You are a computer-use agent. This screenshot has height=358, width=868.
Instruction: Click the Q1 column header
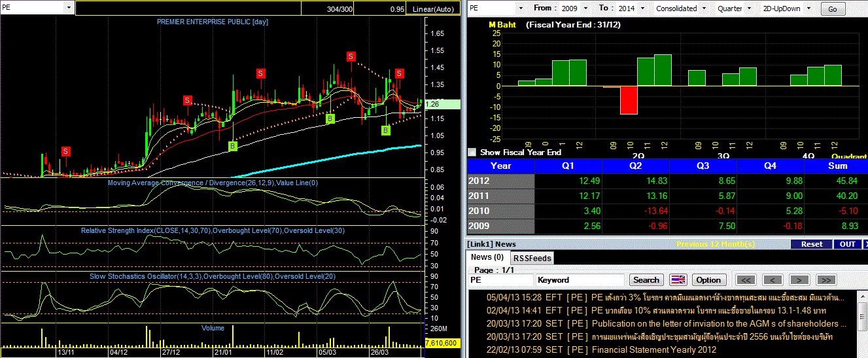568,166
